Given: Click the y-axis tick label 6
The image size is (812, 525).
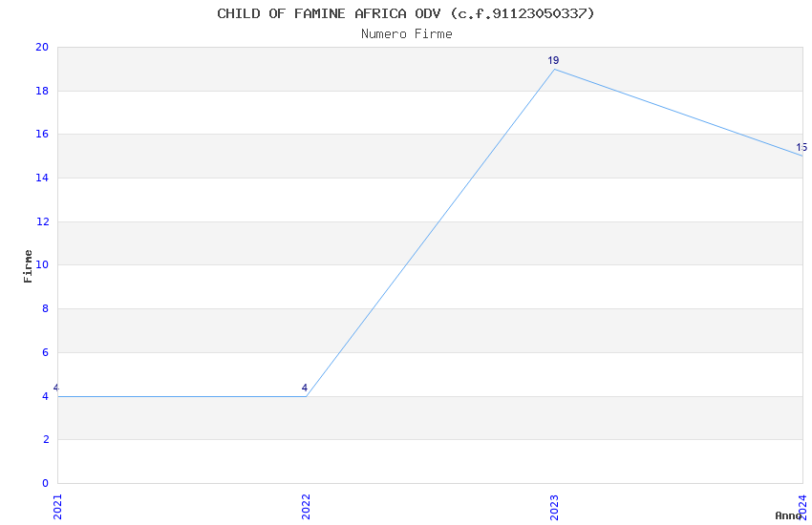Looking at the screenshot, I should coord(46,353).
